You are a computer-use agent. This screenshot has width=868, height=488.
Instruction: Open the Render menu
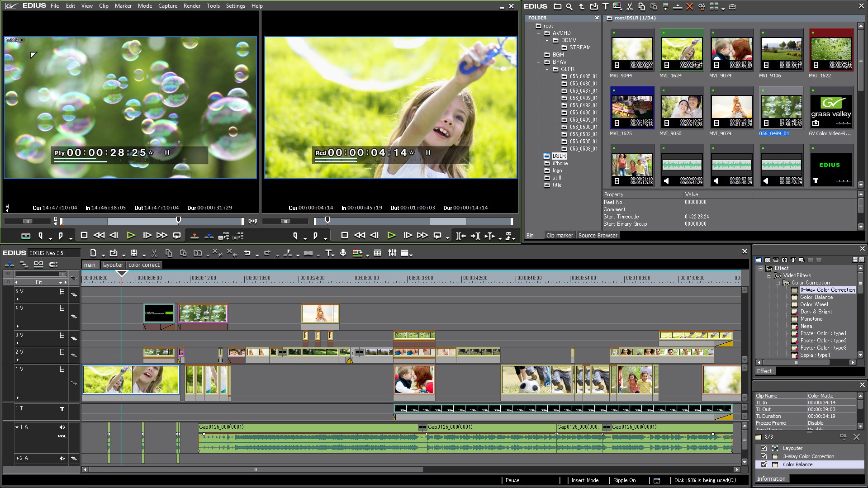tap(192, 6)
